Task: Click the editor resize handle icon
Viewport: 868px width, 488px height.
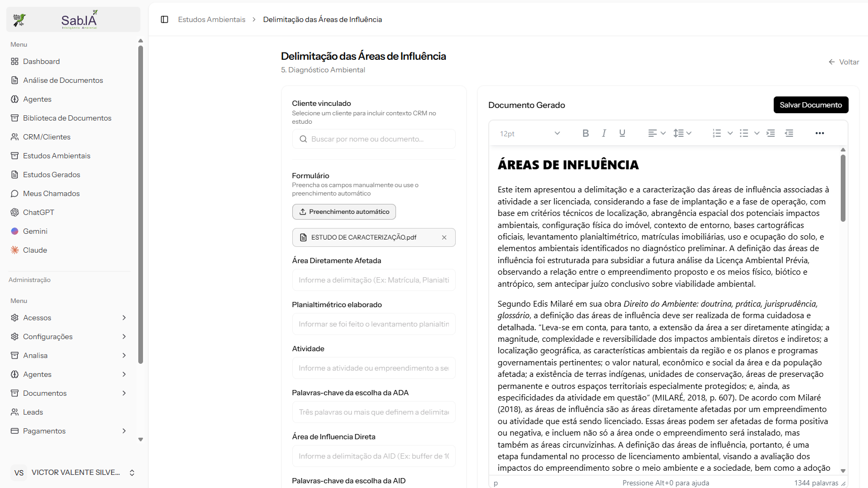Action: click(x=843, y=483)
